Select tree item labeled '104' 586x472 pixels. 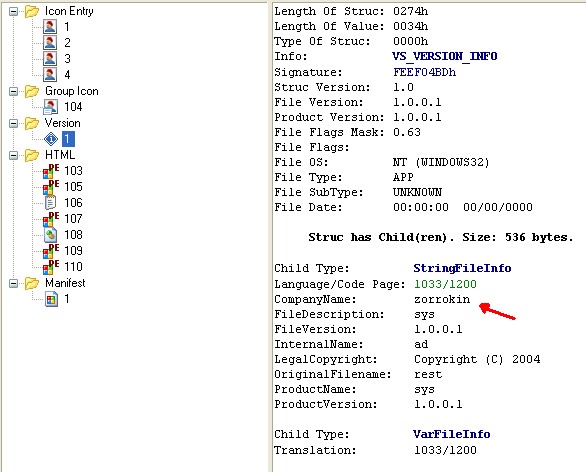73,107
